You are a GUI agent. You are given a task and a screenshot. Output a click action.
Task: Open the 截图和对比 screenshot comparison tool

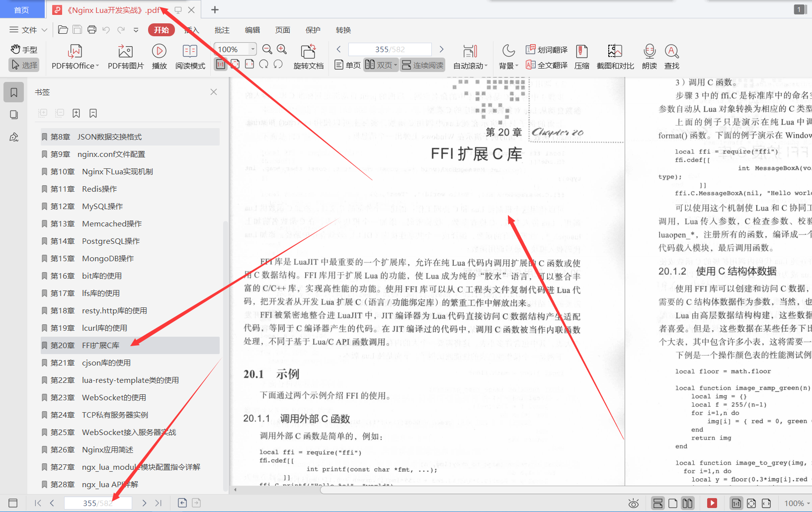[x=615, y=56]
